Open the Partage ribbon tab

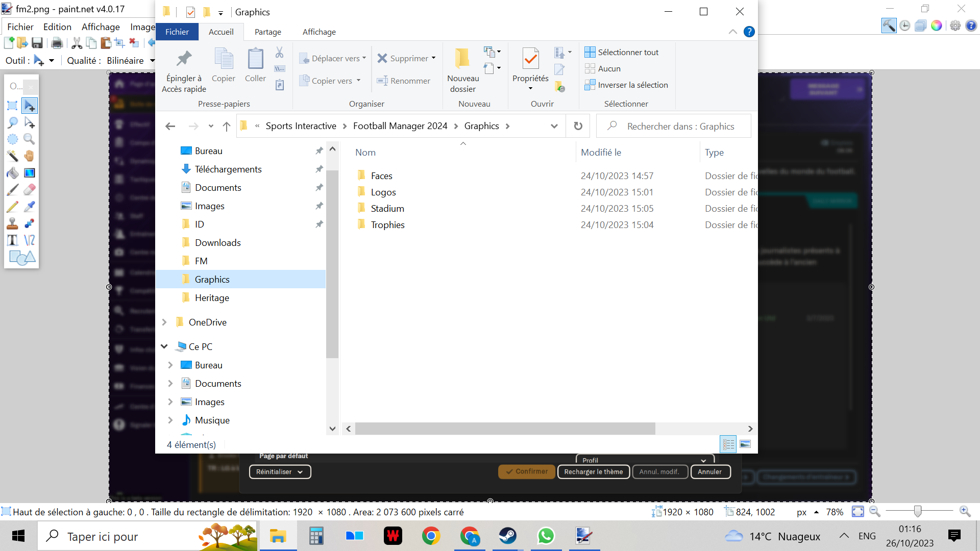coord(268,32)
